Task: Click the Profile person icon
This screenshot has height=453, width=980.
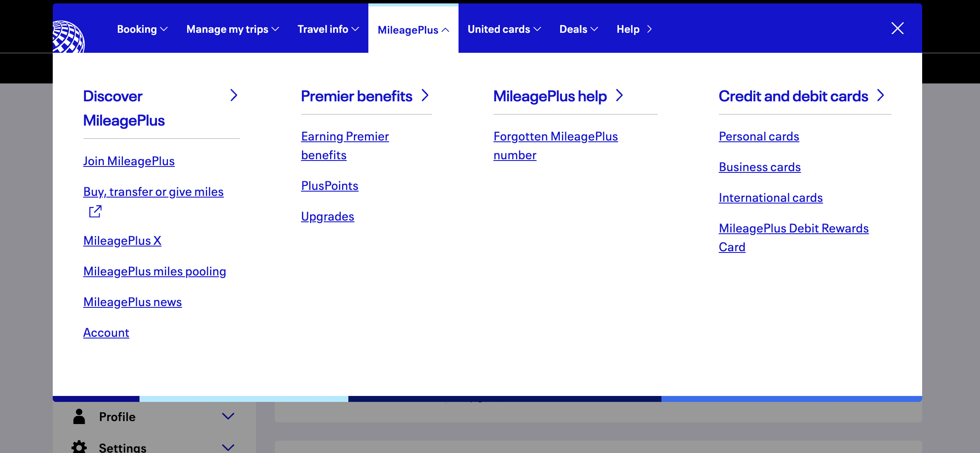Action: click(79, 416)
